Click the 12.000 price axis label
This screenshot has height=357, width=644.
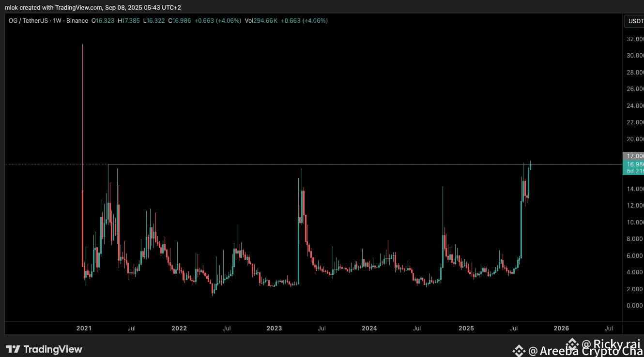pos(635,206)
